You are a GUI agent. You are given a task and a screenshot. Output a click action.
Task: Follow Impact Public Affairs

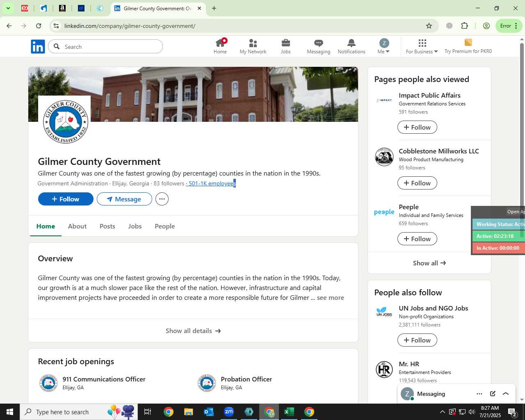pos(417,127)
